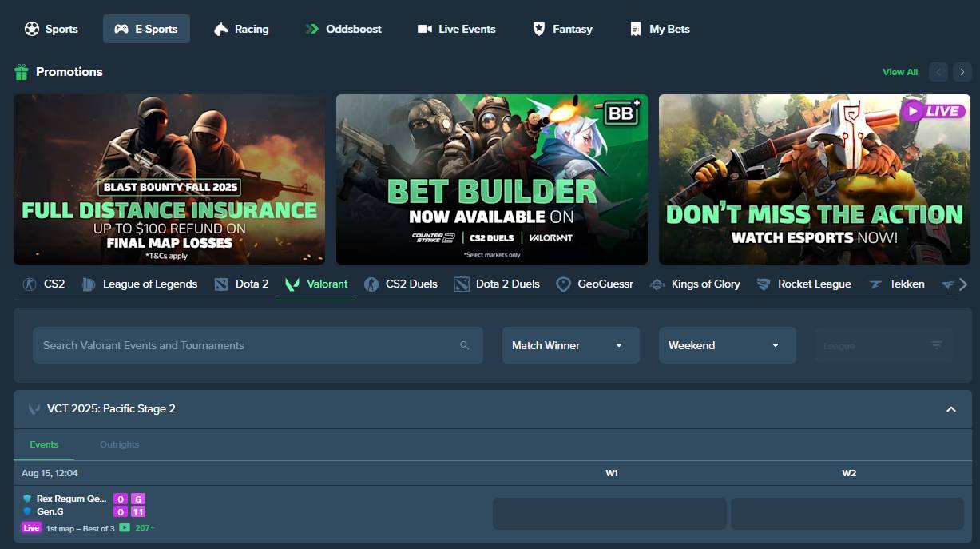The width and height of the screenshot is (980, 549).
Task: Open the 207+ more markets link
Action: click(145, 528)
